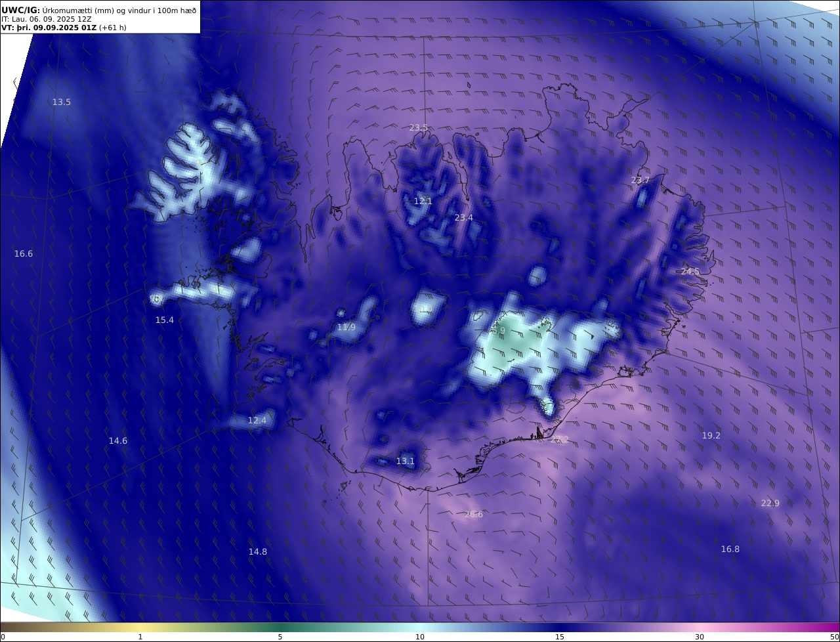Click the 15 tick on color scale

click(560, 637)
